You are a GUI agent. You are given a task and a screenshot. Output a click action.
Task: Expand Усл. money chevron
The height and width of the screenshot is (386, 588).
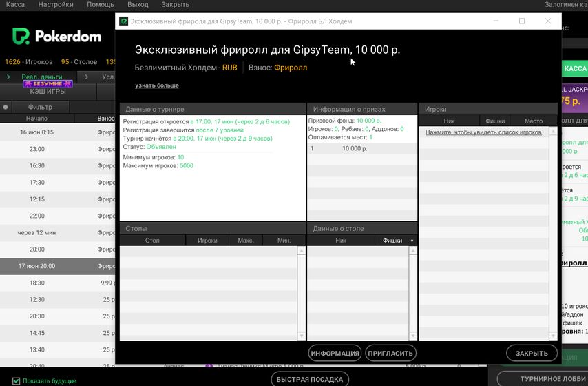[x=87, y=77]
